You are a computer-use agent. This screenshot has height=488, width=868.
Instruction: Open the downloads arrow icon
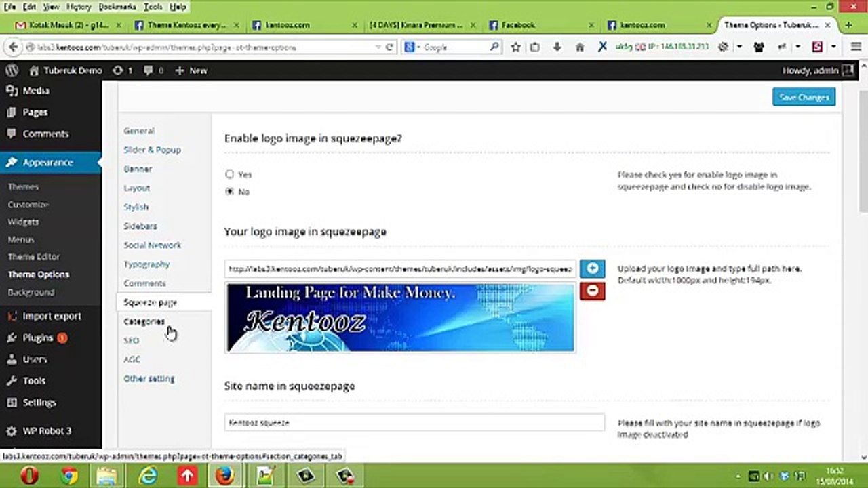point(557,47)
